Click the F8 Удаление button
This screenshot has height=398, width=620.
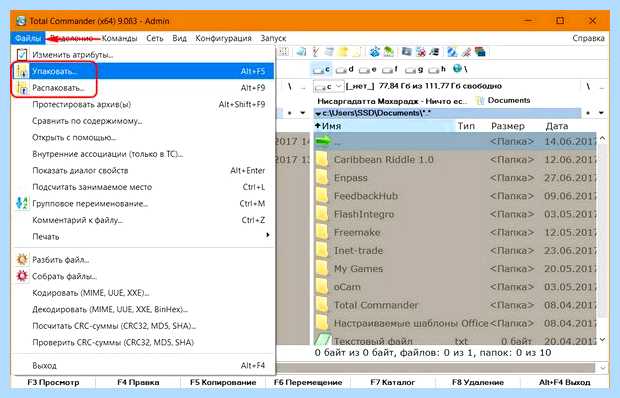pos(478,383)
